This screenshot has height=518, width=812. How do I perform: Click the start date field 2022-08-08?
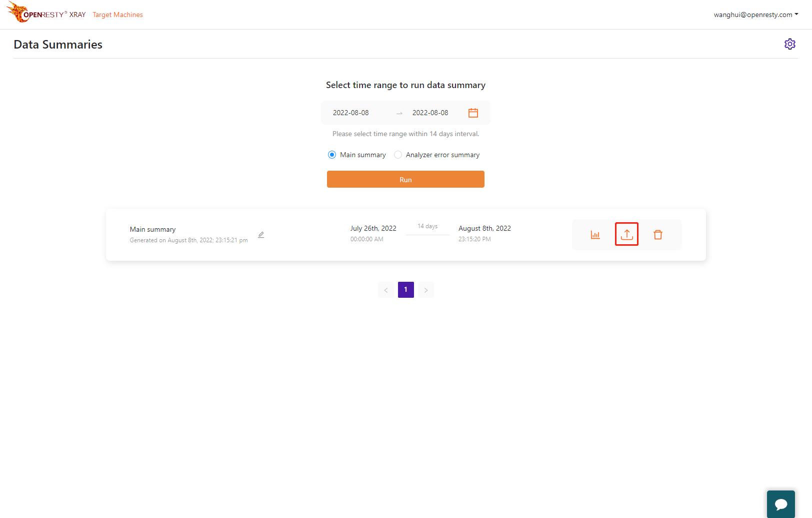pos(351,113)
